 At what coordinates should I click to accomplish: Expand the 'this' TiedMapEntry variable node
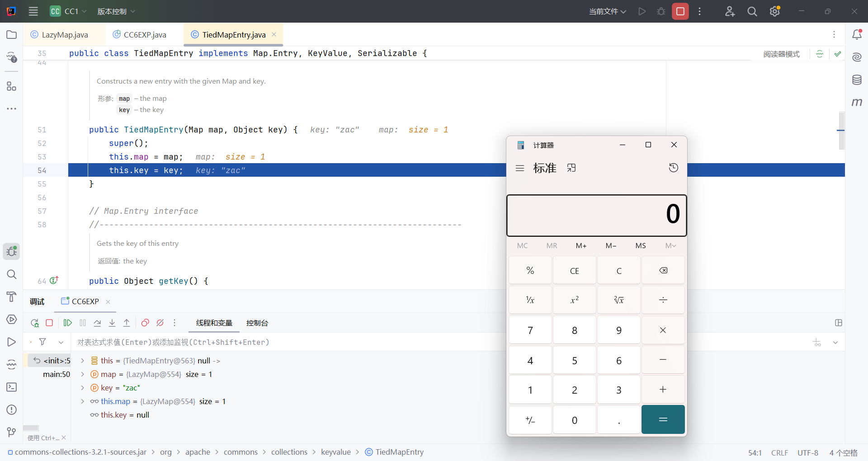click(x=83, y=361)
